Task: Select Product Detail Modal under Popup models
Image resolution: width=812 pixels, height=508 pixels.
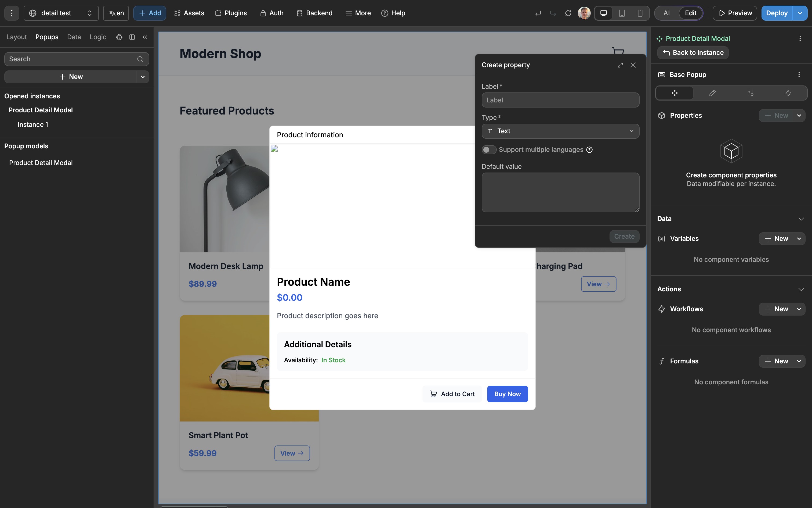Action: [41, 163]
